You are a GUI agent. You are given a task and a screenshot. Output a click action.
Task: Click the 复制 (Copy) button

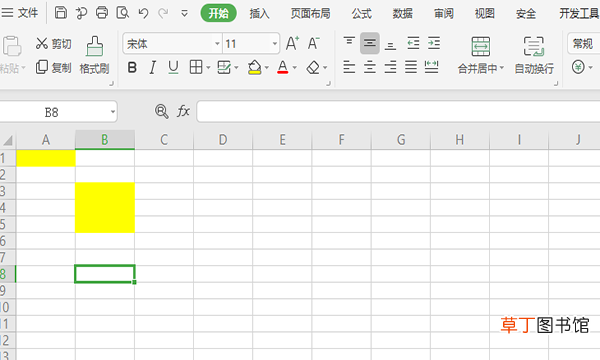click(54, 68)
